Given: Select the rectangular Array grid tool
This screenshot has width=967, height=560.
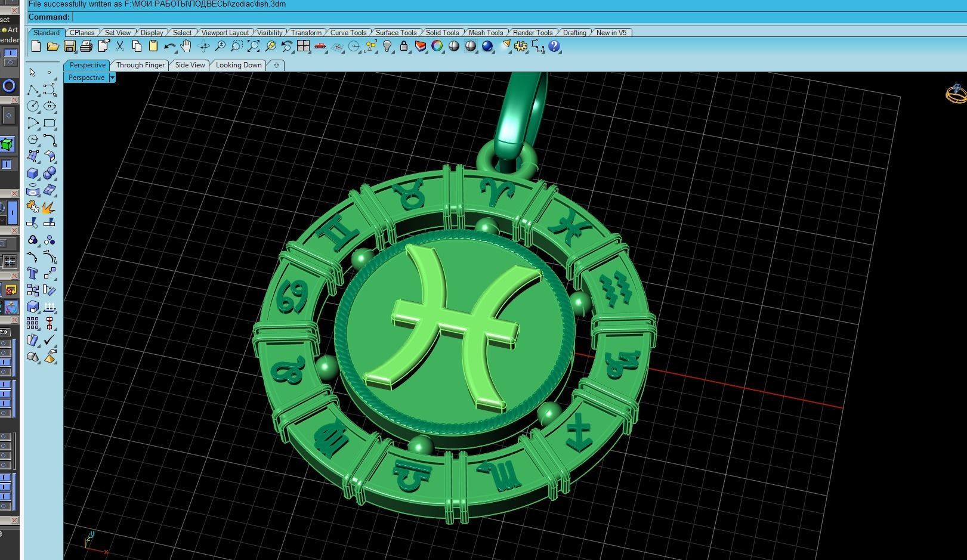Looking at the screenshot, I should click(x=33, y=323).
